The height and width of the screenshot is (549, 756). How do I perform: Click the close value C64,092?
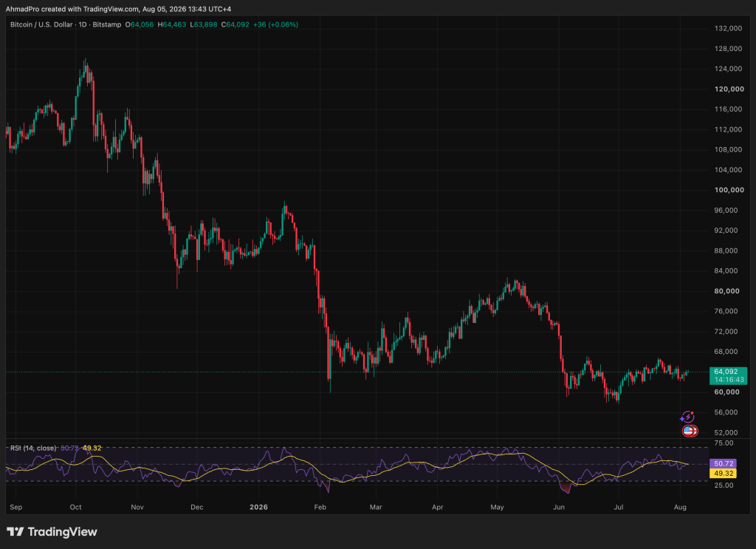(x=236, y=24)
